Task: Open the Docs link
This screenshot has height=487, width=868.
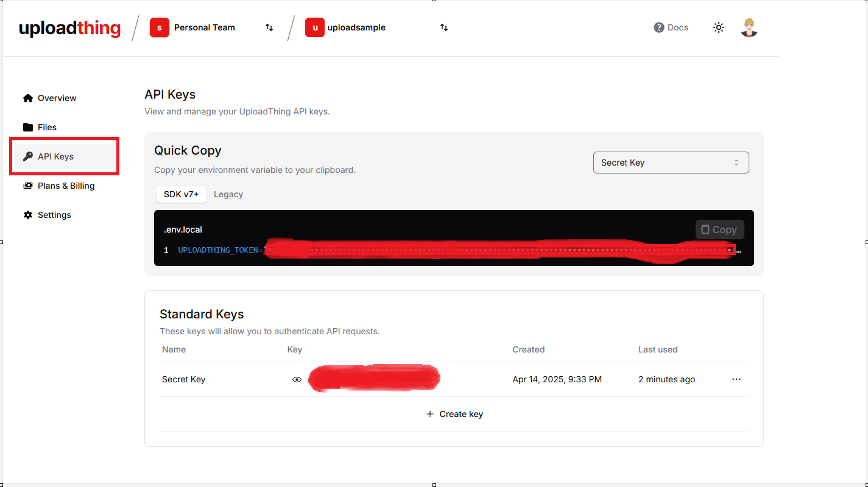Action: click(671, 27)
